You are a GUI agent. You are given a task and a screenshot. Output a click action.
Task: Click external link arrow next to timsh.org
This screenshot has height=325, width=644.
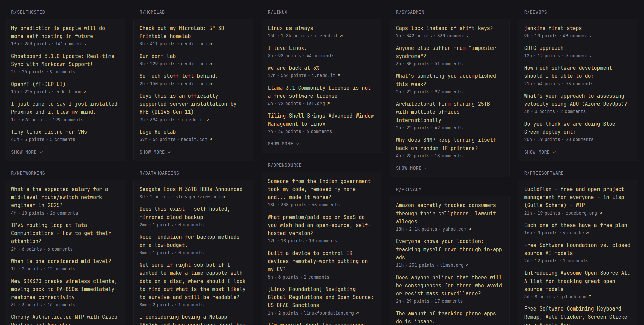click(x=467, y=265)
